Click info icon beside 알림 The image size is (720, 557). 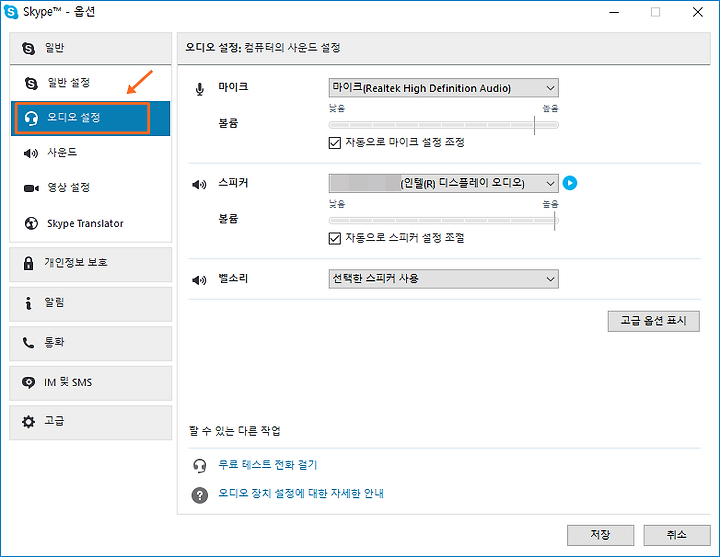tap(28, 303)
